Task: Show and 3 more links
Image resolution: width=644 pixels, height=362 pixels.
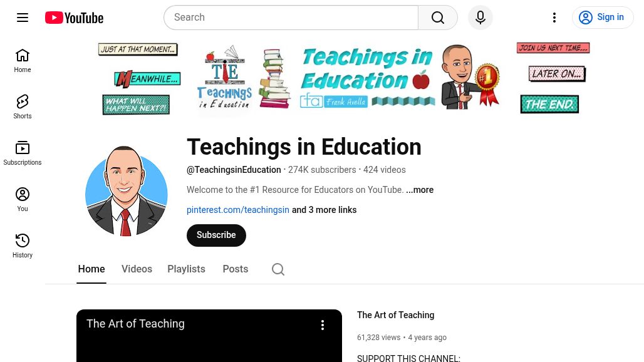Action: pyautogui.click(x=324, y=210)
